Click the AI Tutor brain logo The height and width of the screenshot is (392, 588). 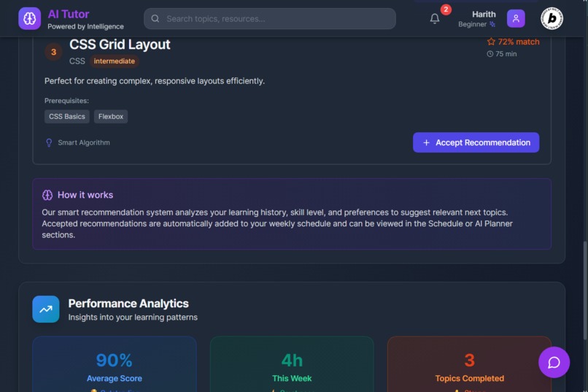pos(30,18)
